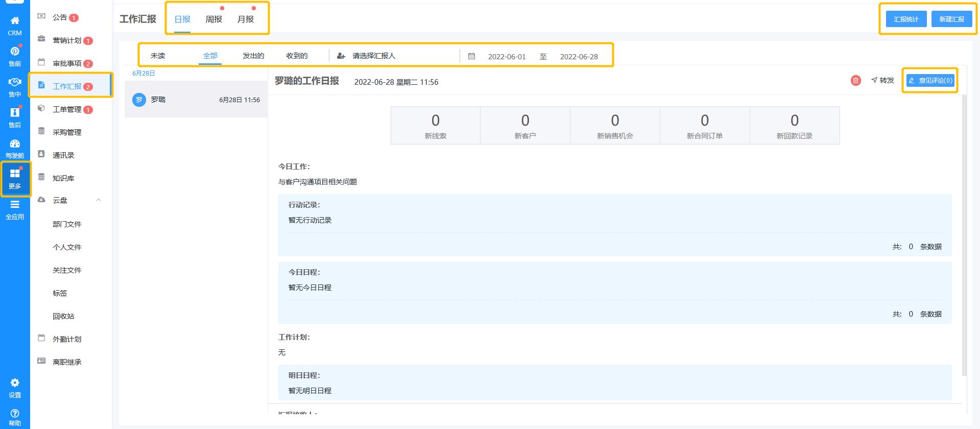Click the 新合同订单 count tile
Image resolution: width=980 pixels, height=429 pixels.
(705, 126)
